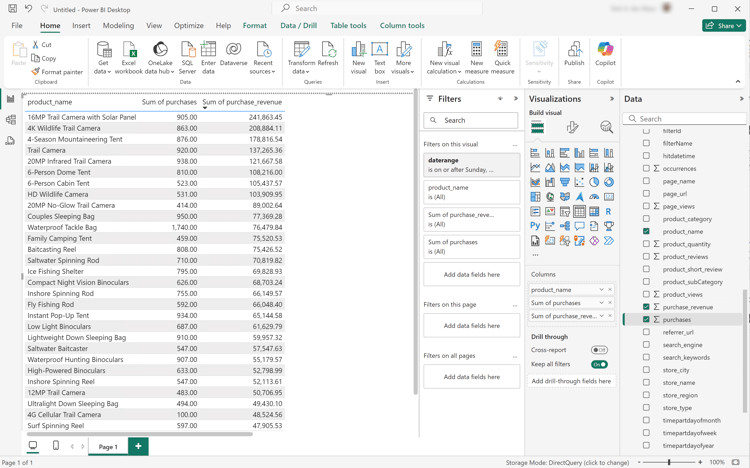
Task: Open the Excel workbook data source
Action: (x=129, y=50)
